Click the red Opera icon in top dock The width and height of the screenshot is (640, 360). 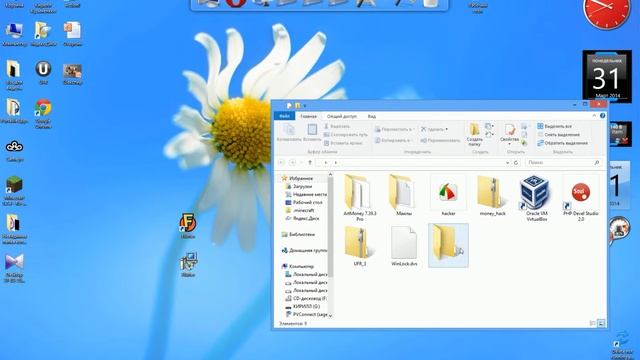(x=235, y=3)
